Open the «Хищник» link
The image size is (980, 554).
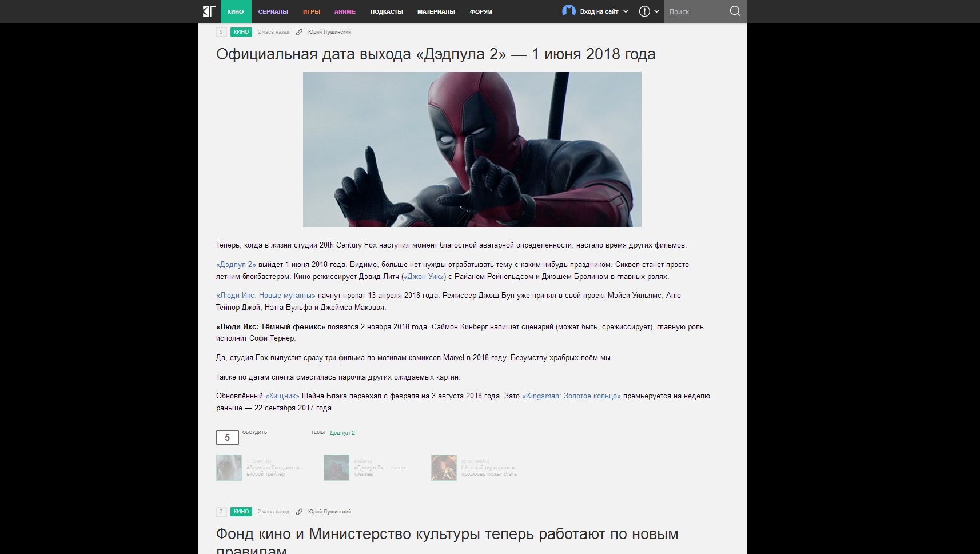tap(282, 396)
